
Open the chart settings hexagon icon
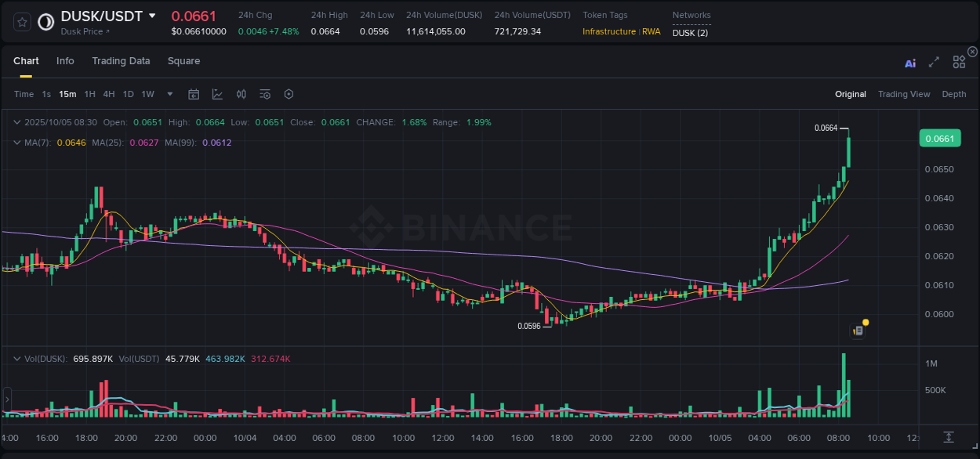(289, 94)
